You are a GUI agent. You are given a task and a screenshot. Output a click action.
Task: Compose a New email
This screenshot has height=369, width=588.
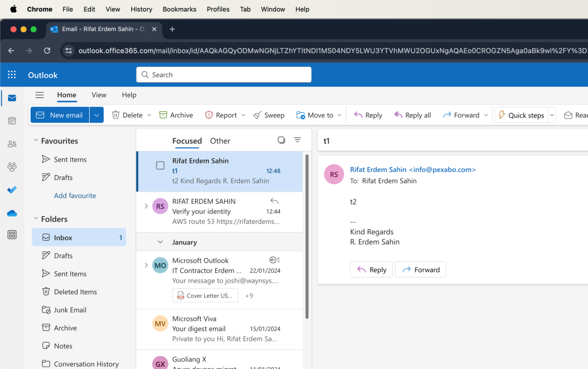(60, 115)
